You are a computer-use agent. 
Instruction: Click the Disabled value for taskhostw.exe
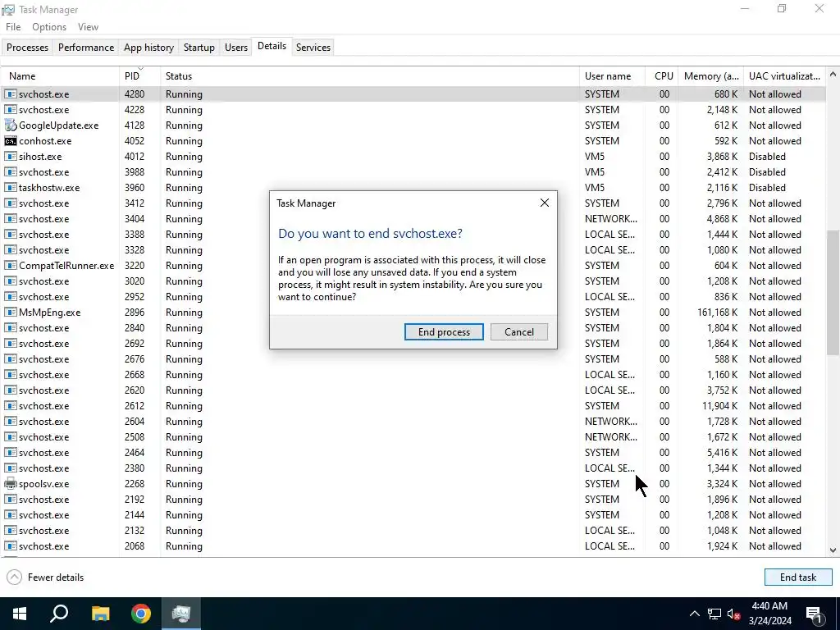point(767,188)
